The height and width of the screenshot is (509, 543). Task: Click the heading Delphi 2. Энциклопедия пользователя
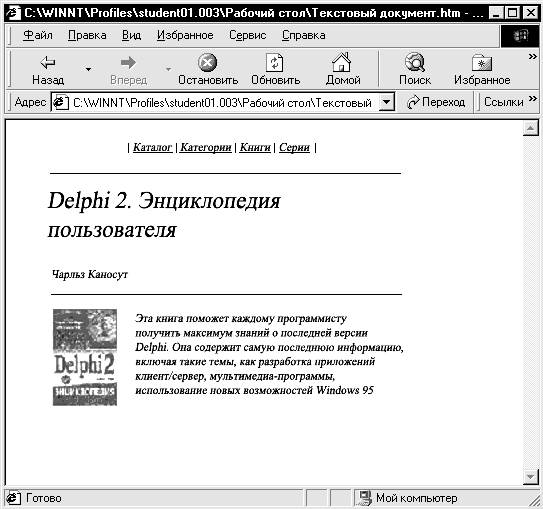click(x=164, y=215)
